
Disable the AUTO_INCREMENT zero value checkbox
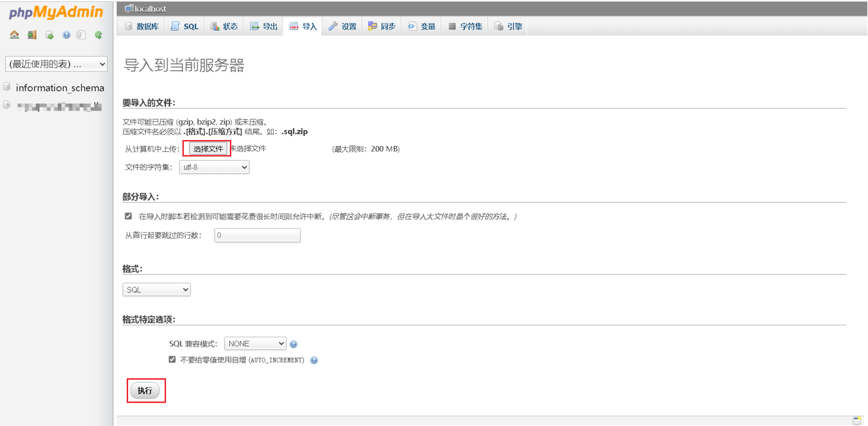click(171, 359)
